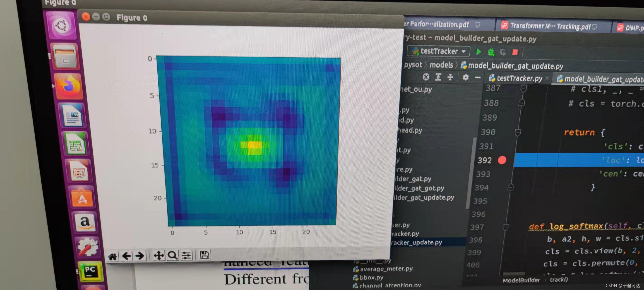Select the Zoom to rectangle tool
Image resolution: width=644 pixels, height=290 pixels.
(173, 256)
